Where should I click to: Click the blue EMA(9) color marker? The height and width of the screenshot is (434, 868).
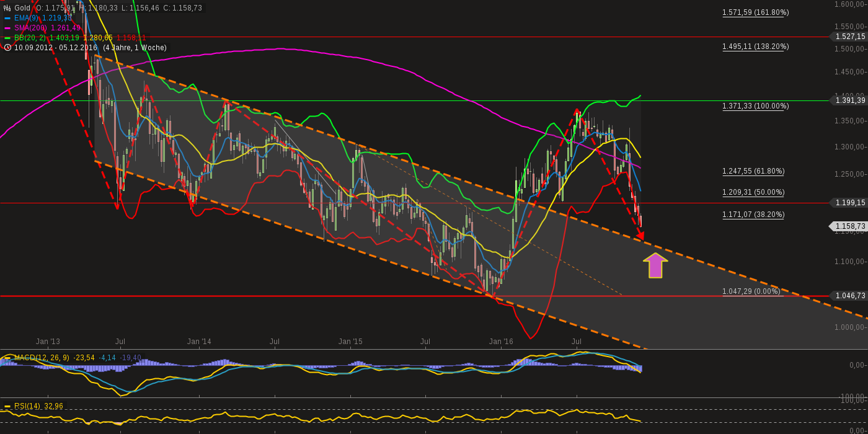click(x=7, y=18)
